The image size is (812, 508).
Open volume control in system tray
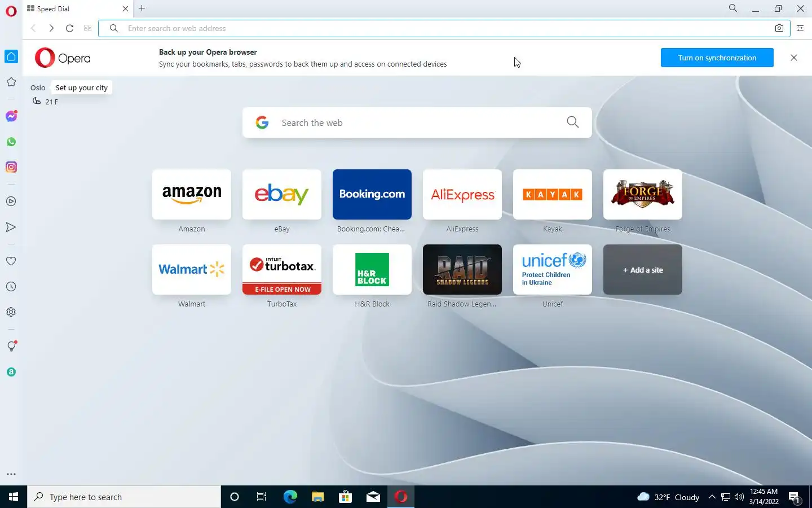(739, 497)
